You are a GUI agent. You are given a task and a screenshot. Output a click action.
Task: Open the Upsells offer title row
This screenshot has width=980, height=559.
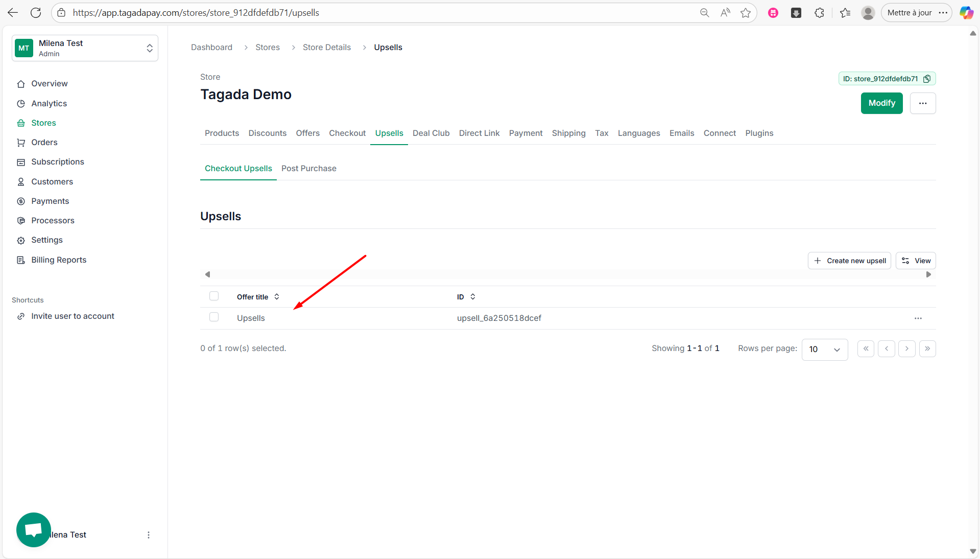tap(251, 318)
